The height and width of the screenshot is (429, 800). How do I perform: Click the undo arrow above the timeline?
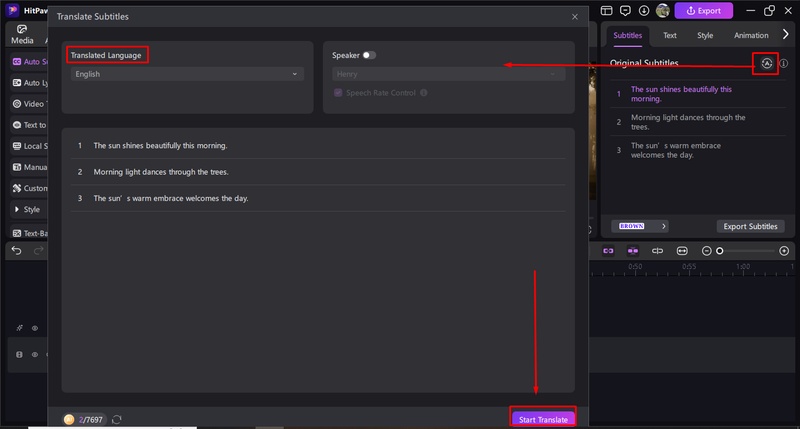coord(17,250)
